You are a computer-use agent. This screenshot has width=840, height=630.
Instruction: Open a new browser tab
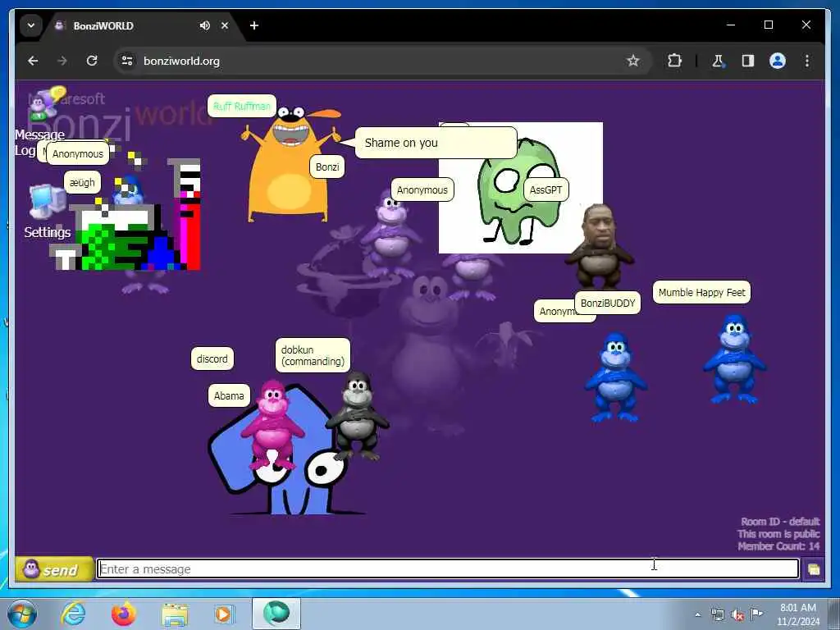click(x=254, y=25)
